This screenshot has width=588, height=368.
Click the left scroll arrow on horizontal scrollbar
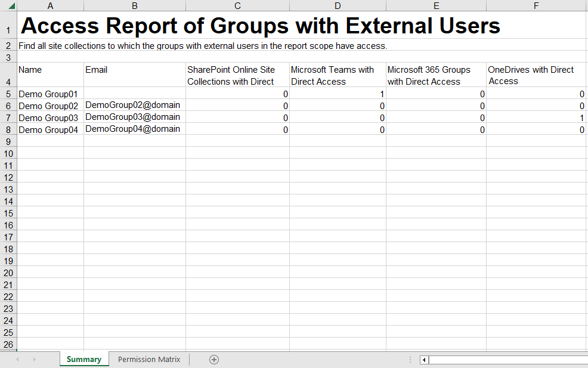[423, 360]
